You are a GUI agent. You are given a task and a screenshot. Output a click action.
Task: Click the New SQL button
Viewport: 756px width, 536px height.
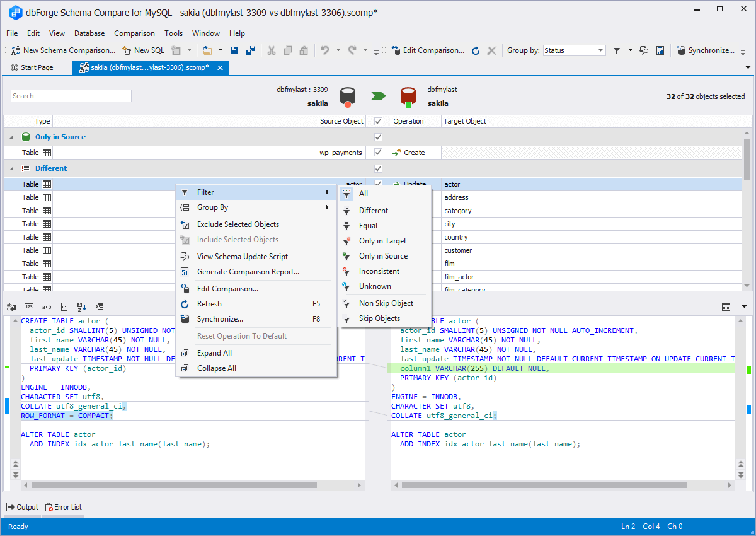143,50
